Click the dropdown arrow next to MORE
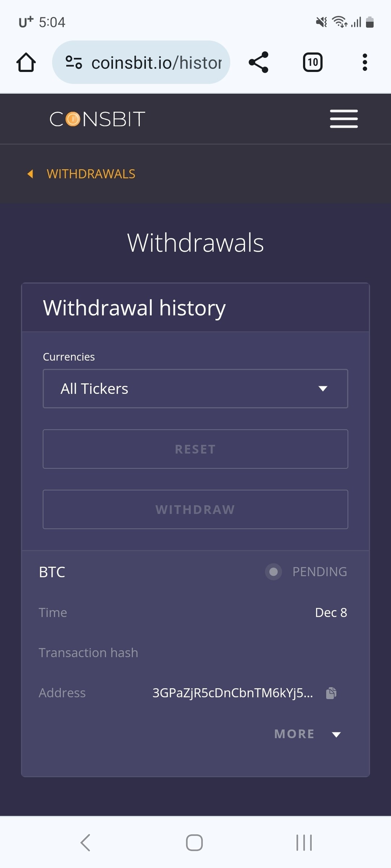Image resolution: width=391 pixels, height=868 pixels. point(336,734)
